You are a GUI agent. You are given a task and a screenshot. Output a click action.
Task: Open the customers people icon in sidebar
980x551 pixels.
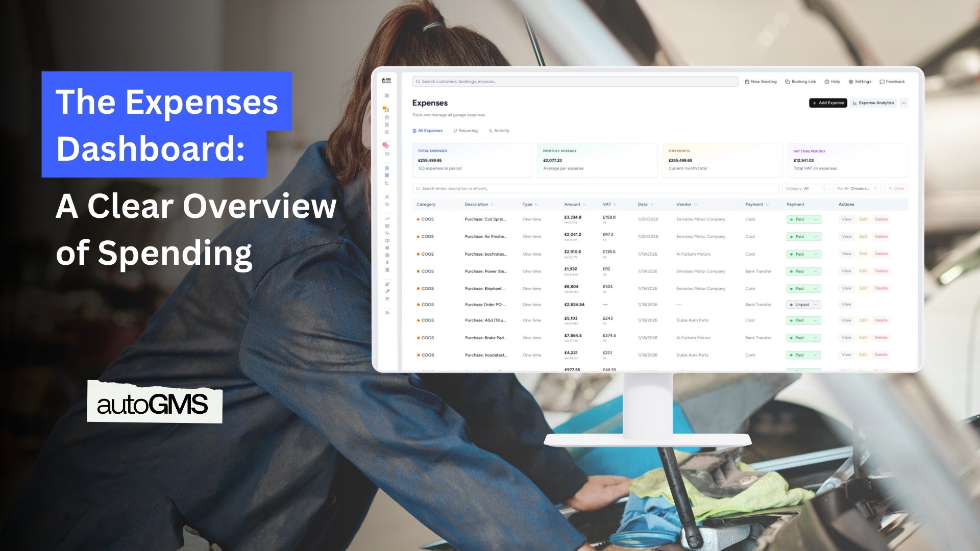tap(387, 197)
